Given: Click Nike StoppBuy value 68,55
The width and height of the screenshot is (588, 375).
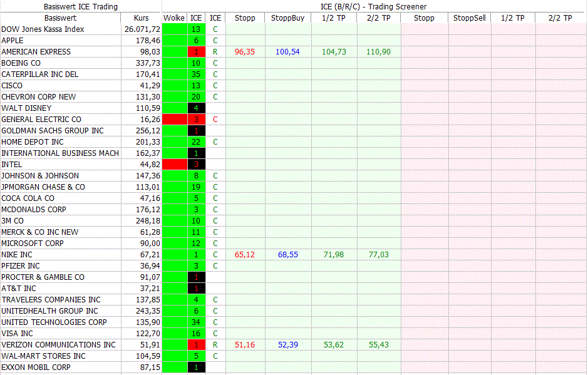Looking at the screenshot, I should pyautogui.click(x=288, y=255).
